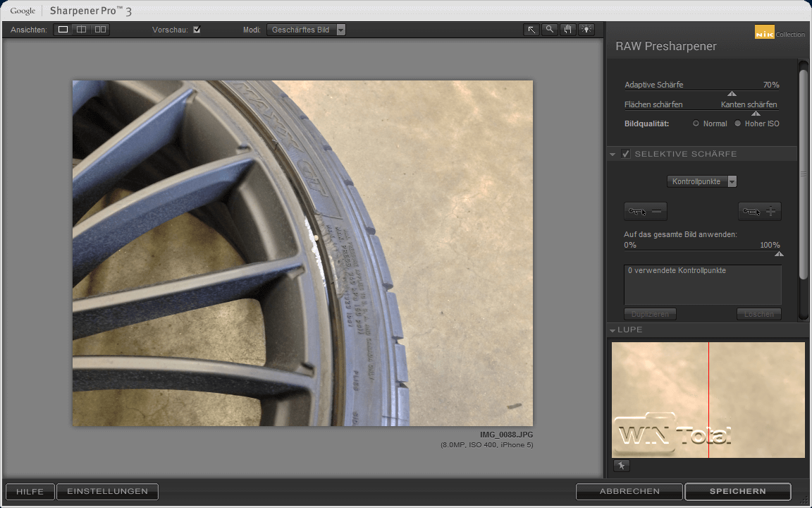Viewport: 812px width, 508px height.
Task: Toggle the Vorschau preview checkbox
Action: tap(197, 30)
